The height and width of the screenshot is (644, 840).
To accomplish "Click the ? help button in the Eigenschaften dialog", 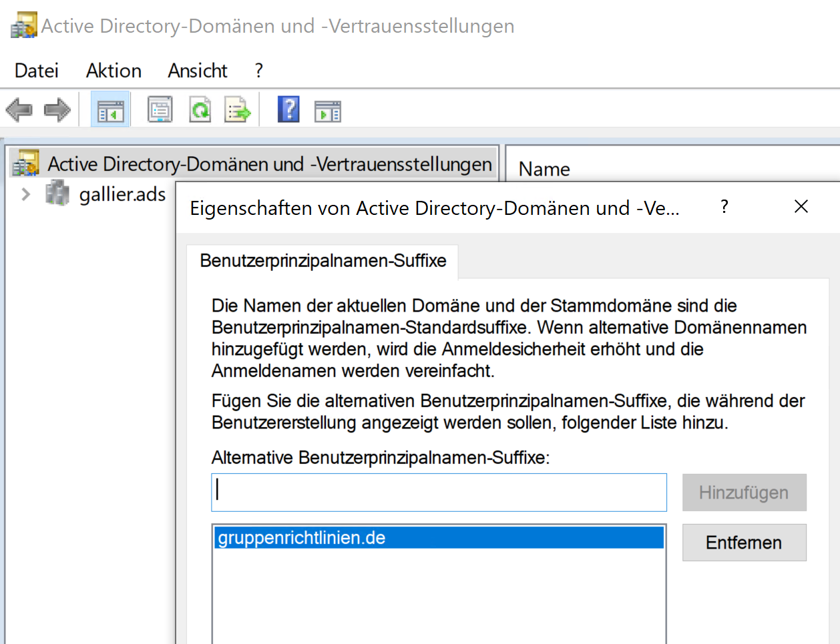I will point(724,207).
